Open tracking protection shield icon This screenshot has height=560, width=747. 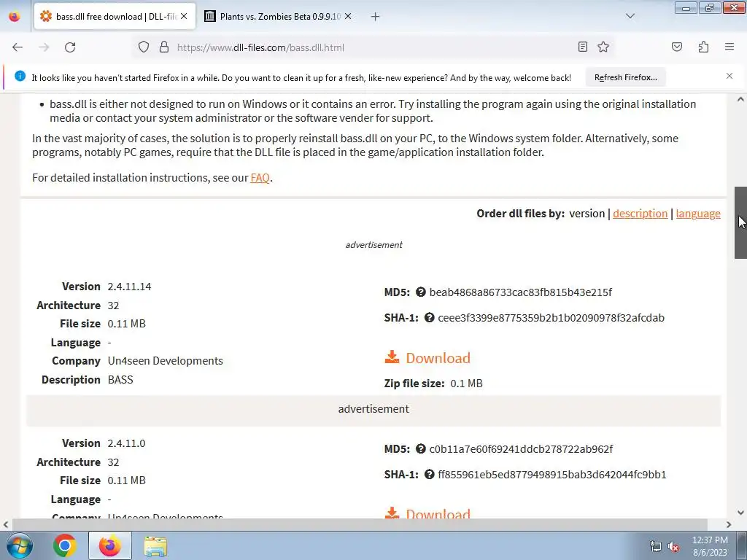click(144, 47)
